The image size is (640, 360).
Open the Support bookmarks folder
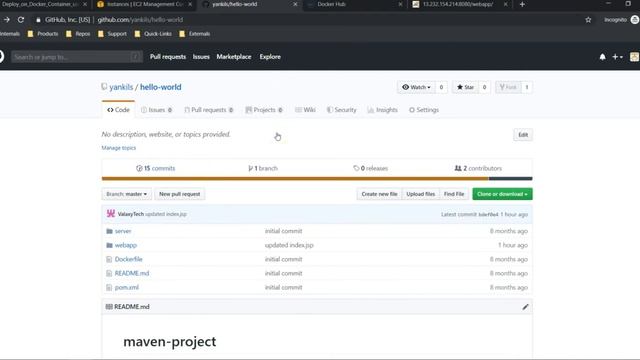(x=112, y=34)
